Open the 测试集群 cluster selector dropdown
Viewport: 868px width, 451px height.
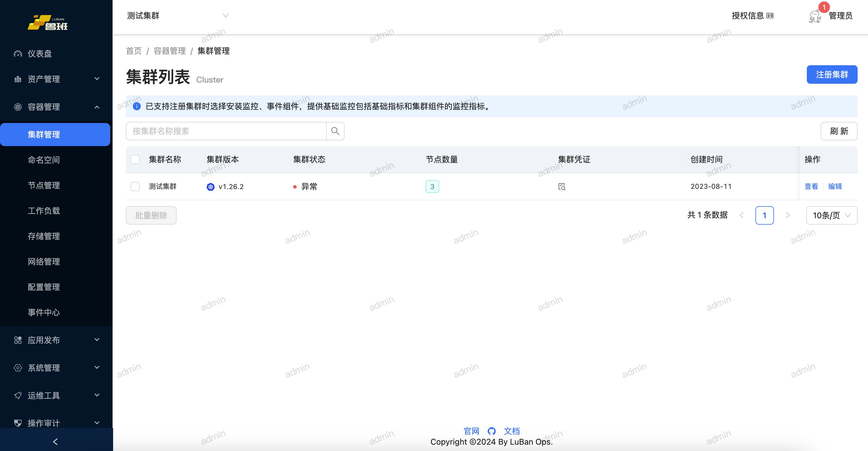coord(177,16)
